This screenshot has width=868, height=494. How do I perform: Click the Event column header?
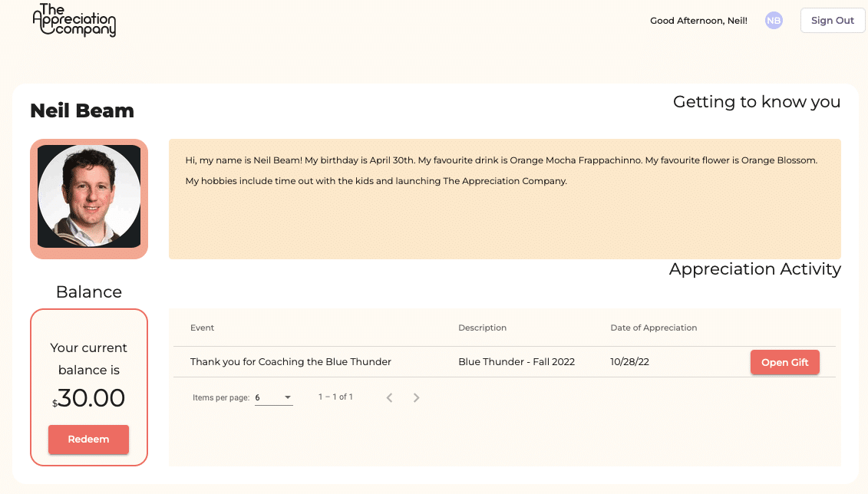tap(202, 328)
